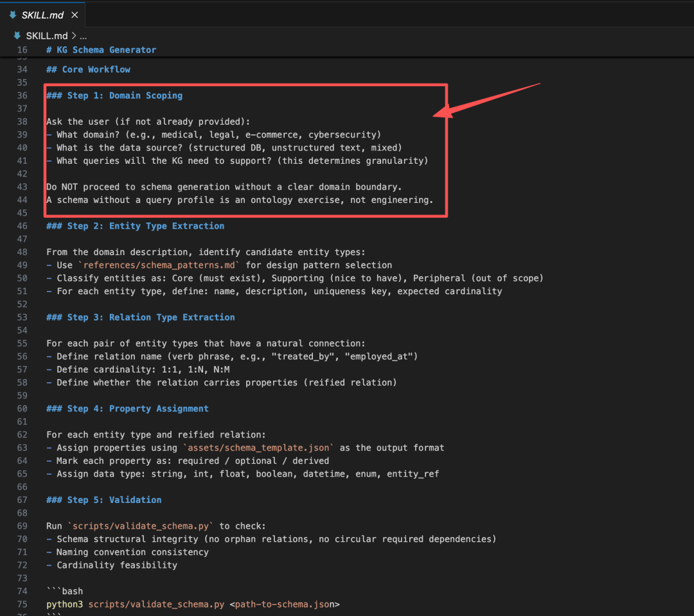The width and height of the screenshot is (694, 616).
Task: Click line 'Mark each property as: required / optional'
Action: click(x=188, y=461)
